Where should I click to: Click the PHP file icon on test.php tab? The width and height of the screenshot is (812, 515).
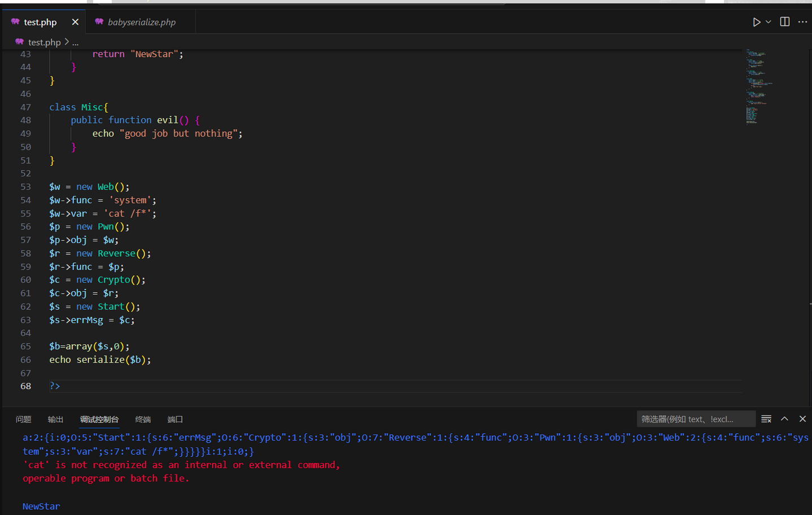click(15, 21)
